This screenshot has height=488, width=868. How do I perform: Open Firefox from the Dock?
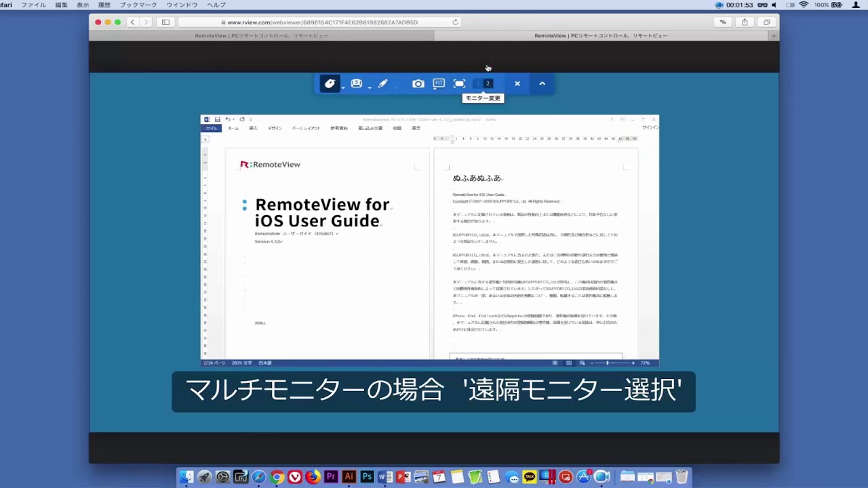[313, 477]
